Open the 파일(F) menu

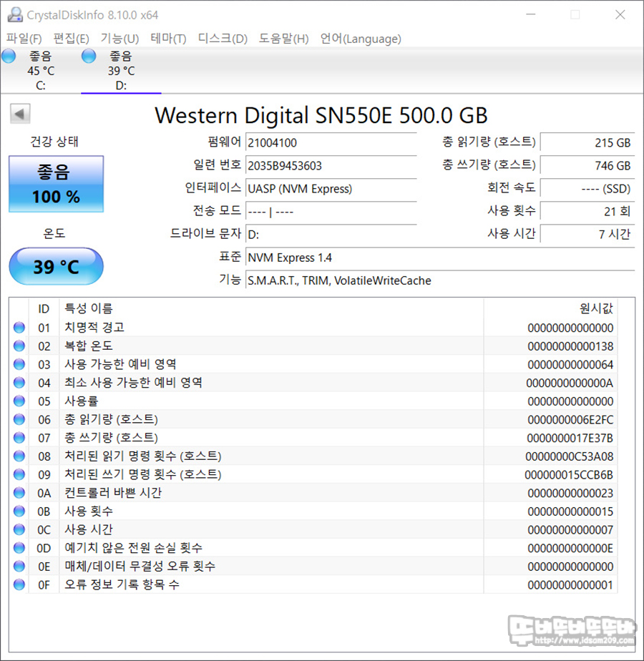(x=24, y=39)
